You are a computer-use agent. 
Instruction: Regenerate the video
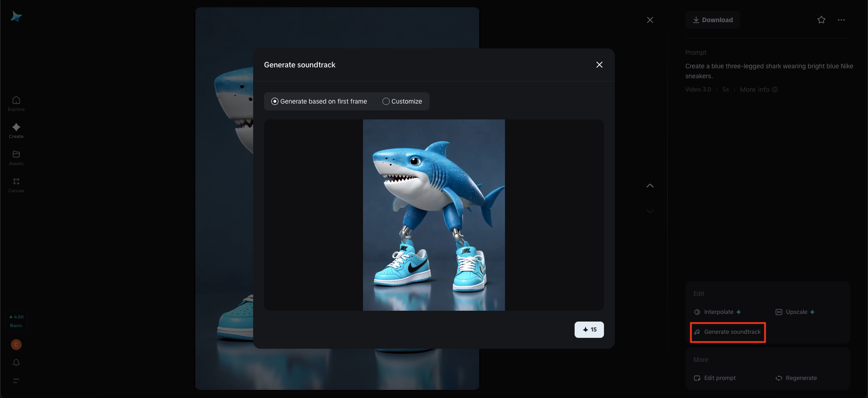pyautogui.click(x=796, y=378)
